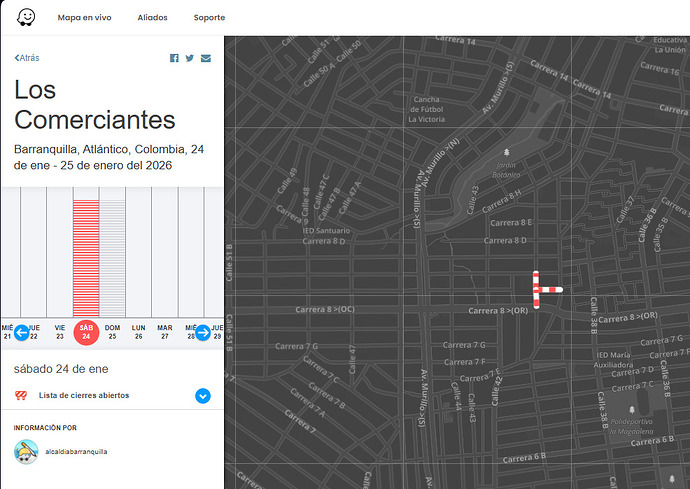Click the alcaldiabarranquilla avatar
The width and height of the screenshot is (690, 489).
point(26,451)
